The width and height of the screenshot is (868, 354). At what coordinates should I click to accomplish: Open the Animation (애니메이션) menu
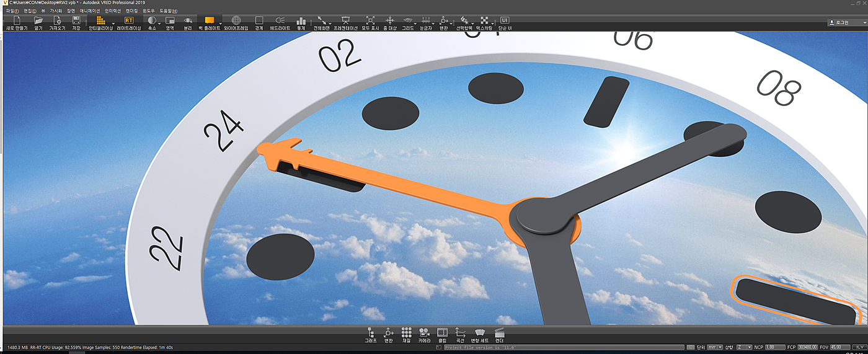(90, 11)
